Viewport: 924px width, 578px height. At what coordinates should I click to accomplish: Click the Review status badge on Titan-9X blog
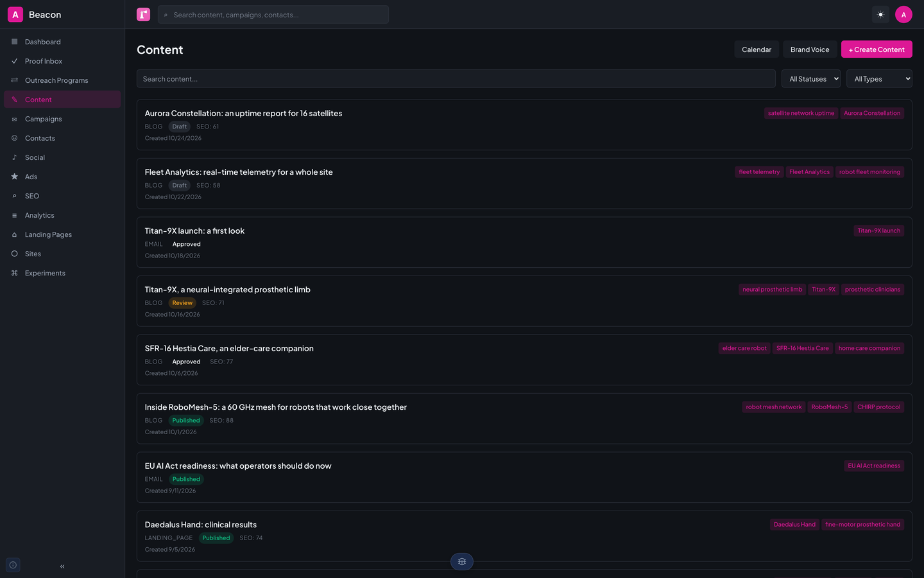[x=182, y=303]
